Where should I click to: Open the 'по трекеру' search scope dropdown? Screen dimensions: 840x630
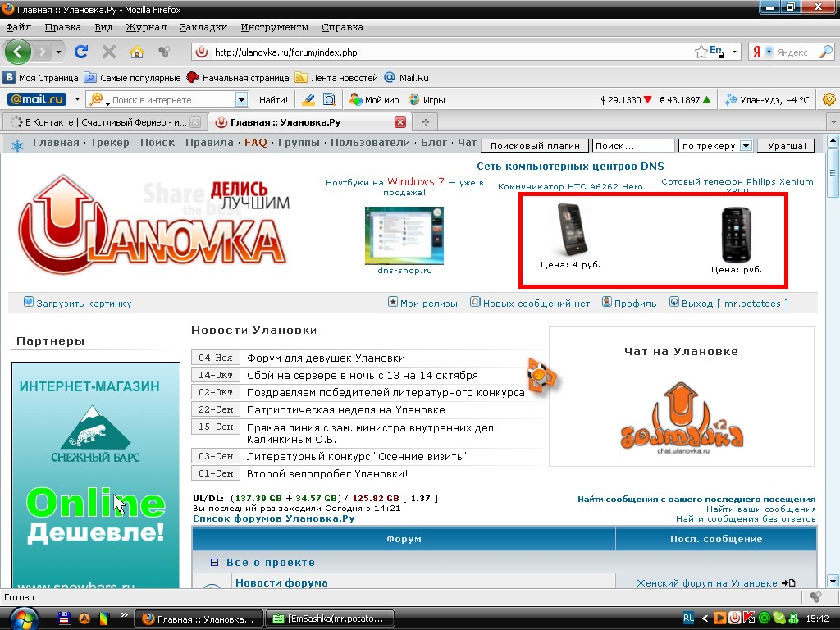[x=746, y=146]
